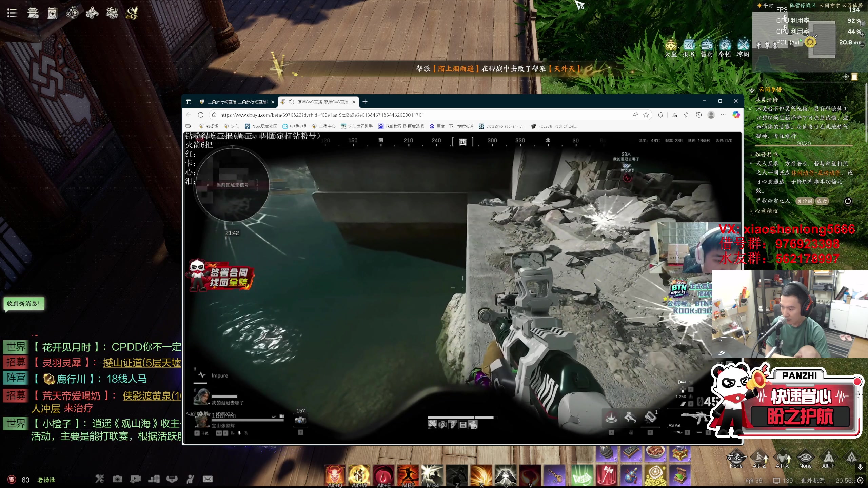Toggle the Read aloud icon in address bar
The image size is (868, 488).
click(x=635, y=115)
